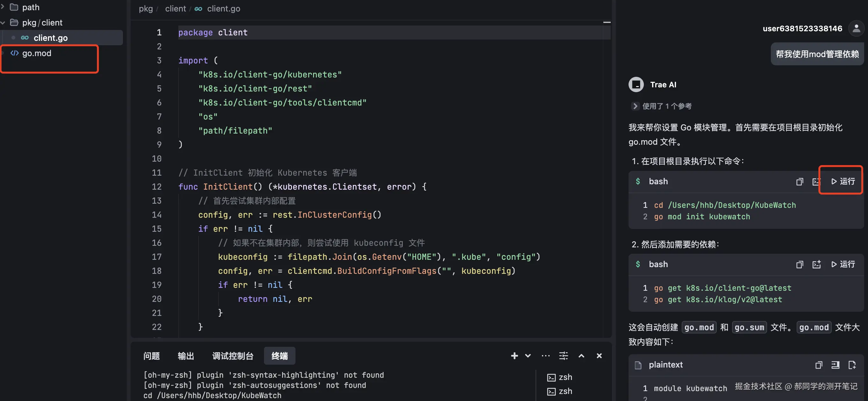Open go.mod in the file tree

tap(37, 53)
